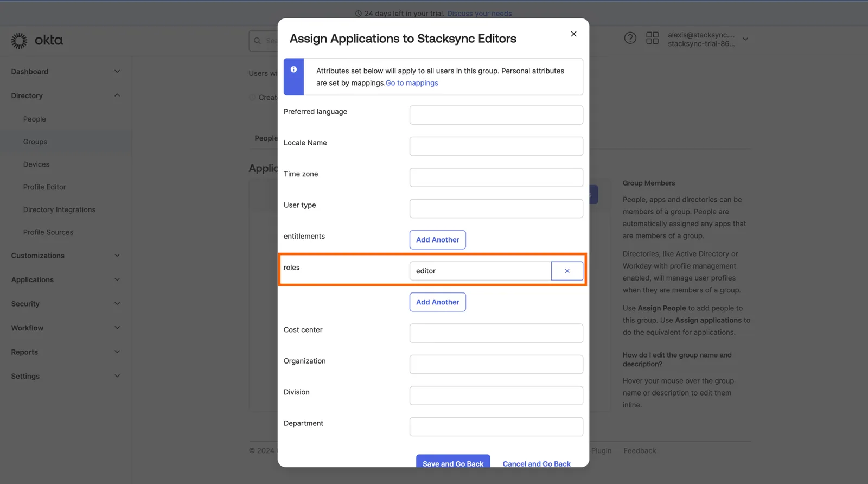Click Add Another for entitlements
Image resolution: width=868 pixels, height=484 pixels.
(437, 240)
